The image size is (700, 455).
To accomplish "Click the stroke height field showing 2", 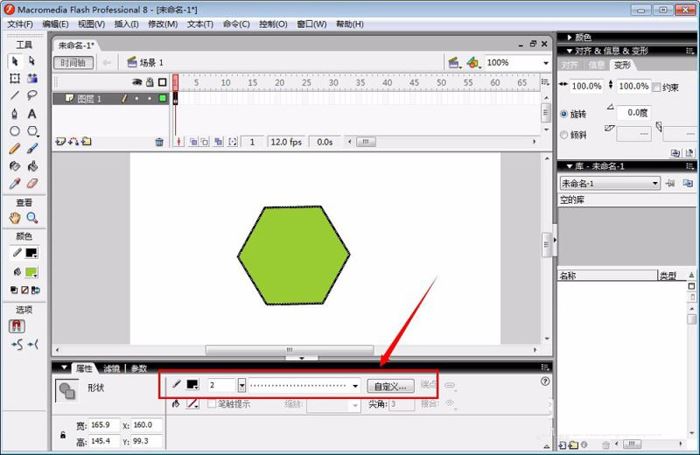I will click(222, 385).
